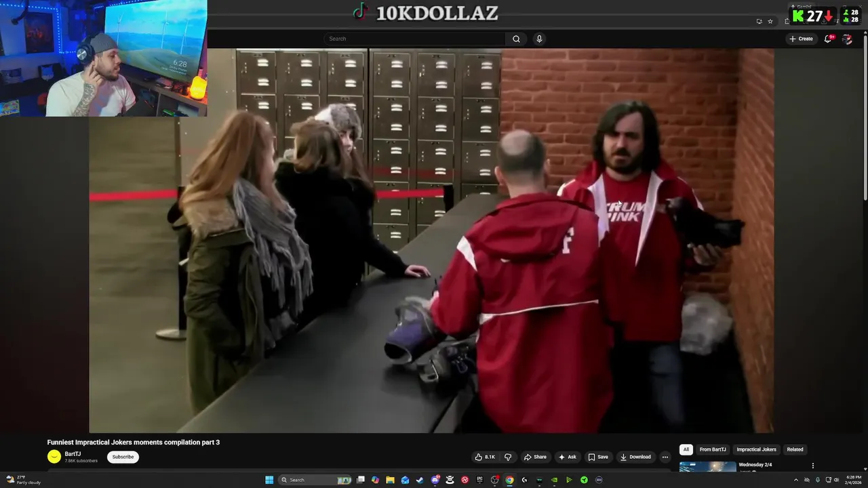
Task: Subscribe to the BartTJ channel
Action: click(123, 457)
